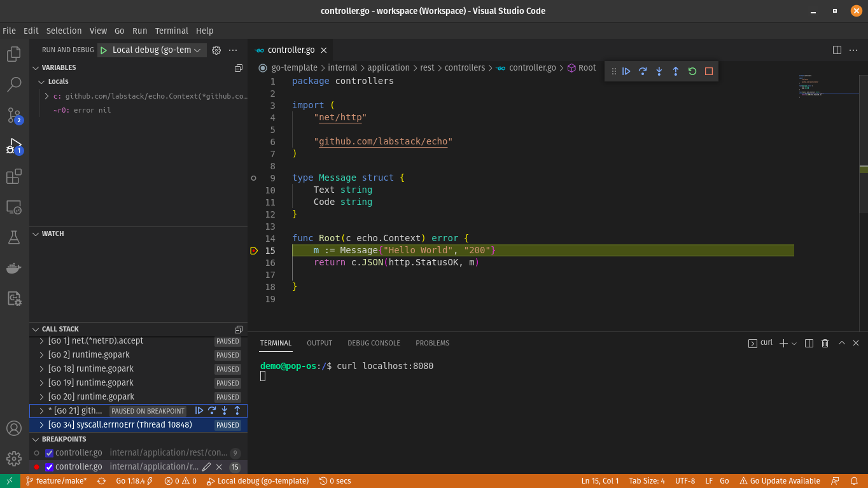Disable the line 15 breakpoint checkbox
The height and width of the screenshot is (488, 868).
pos(48,466)
